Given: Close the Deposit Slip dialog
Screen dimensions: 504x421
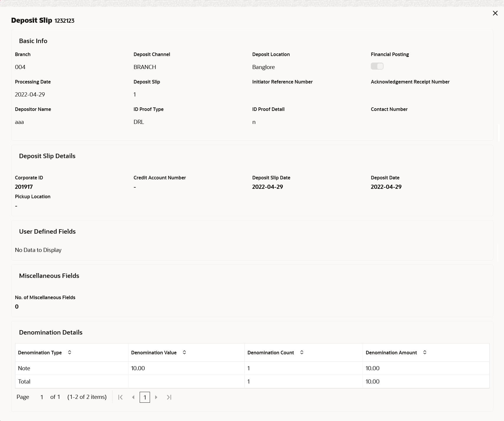Looking at the screenshot, I should tap(495, 13).
